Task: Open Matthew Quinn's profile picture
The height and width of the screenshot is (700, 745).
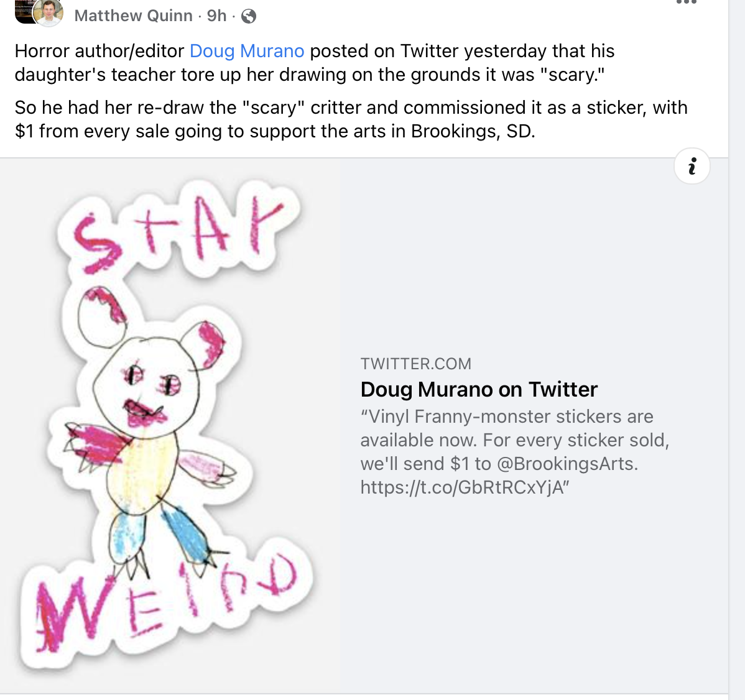Action: [x=49, y=12]
